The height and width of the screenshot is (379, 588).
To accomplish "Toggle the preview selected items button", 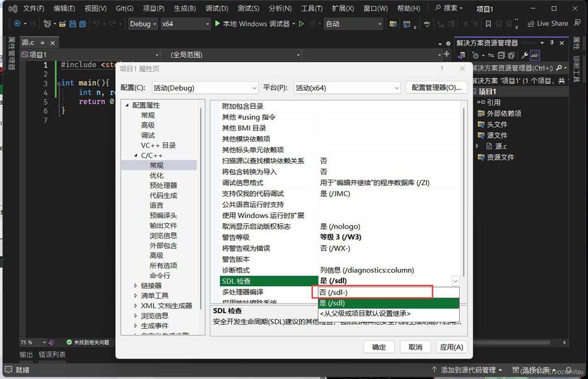I will (534, 55).
